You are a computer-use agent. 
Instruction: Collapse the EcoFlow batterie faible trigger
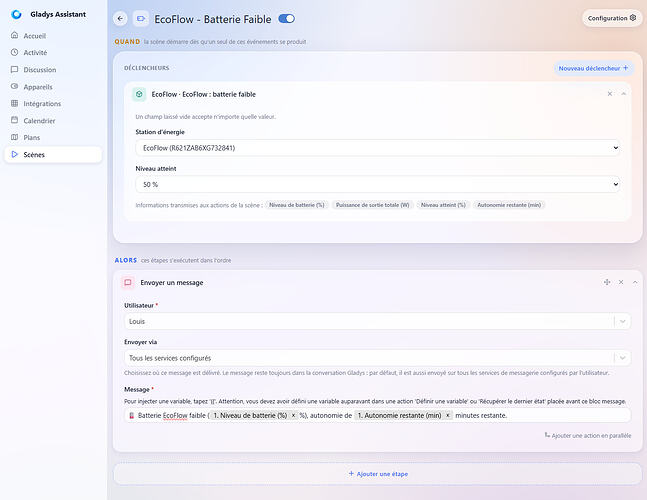point(623,94)
